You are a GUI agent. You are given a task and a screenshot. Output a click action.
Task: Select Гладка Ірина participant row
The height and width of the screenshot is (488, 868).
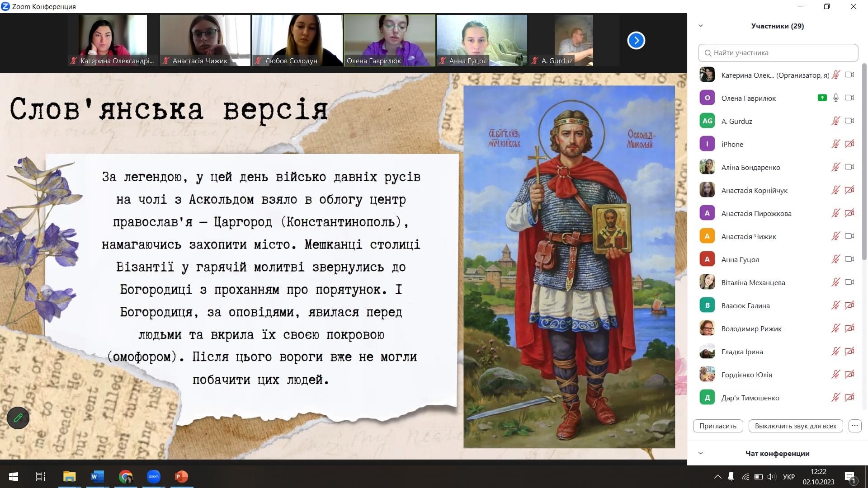coord(777,352)
